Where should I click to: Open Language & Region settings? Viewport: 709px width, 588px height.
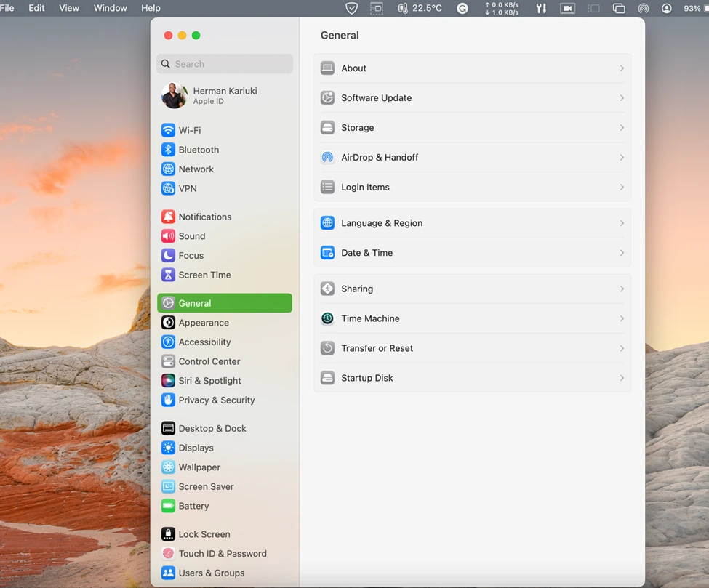(382, 222)
